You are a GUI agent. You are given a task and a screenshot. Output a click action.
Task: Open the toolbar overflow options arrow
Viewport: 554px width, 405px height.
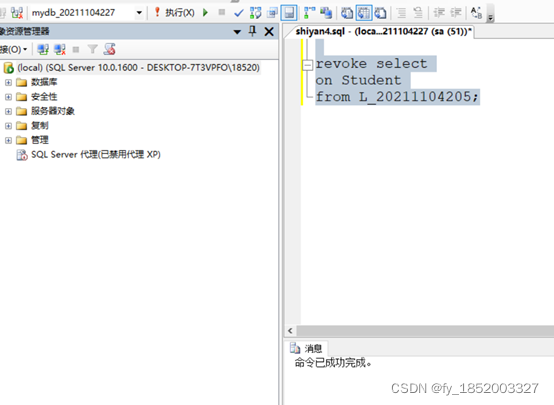[x=490, y=14]
